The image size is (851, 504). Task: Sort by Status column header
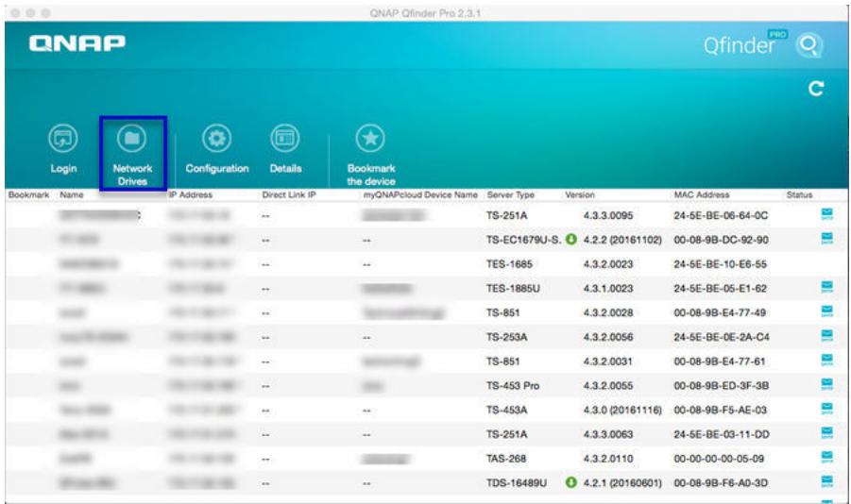point(799,194)
